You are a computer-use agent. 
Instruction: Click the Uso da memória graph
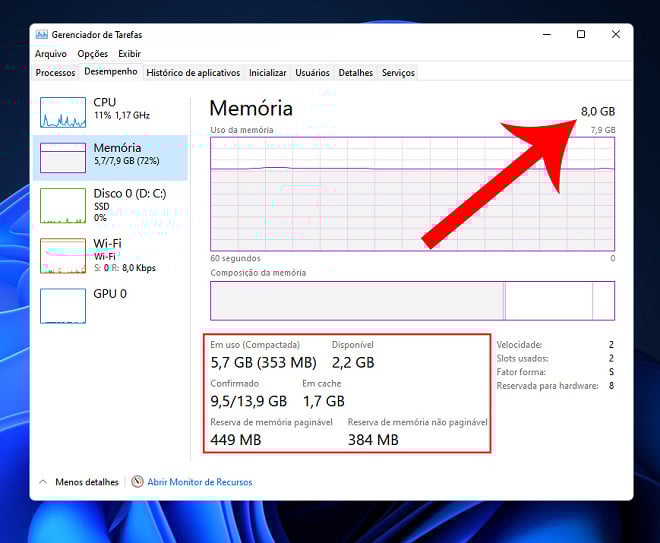[x=412, y=194]
